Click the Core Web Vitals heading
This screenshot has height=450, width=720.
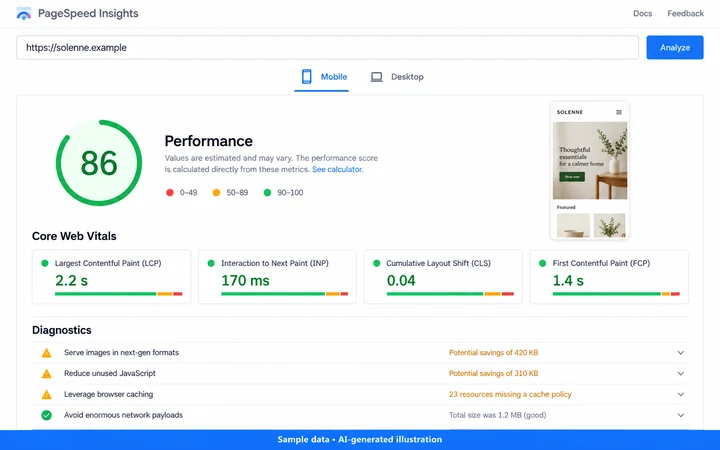pyautogui.click(x=74, y=236)
